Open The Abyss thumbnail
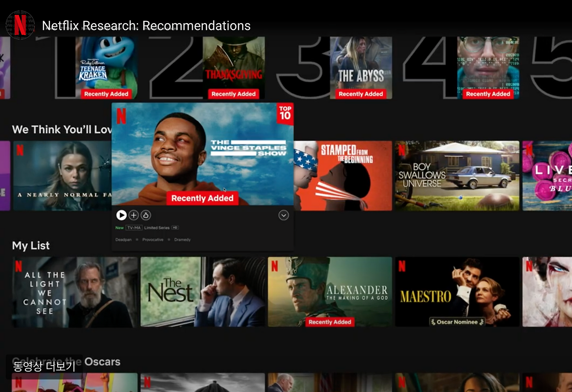This screenshot has width=572, height=392. [361, 67]
